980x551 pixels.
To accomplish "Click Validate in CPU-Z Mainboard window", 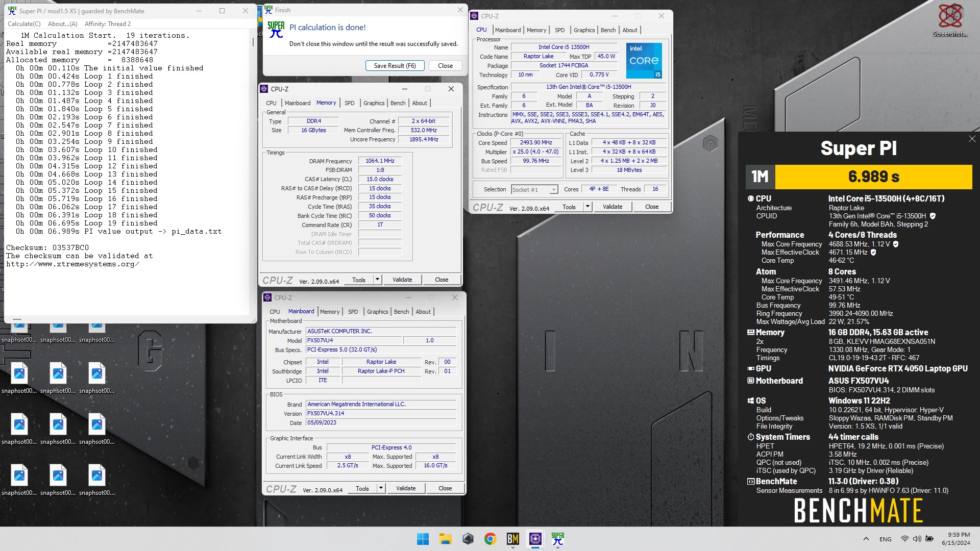I will [x=406, y=488].
